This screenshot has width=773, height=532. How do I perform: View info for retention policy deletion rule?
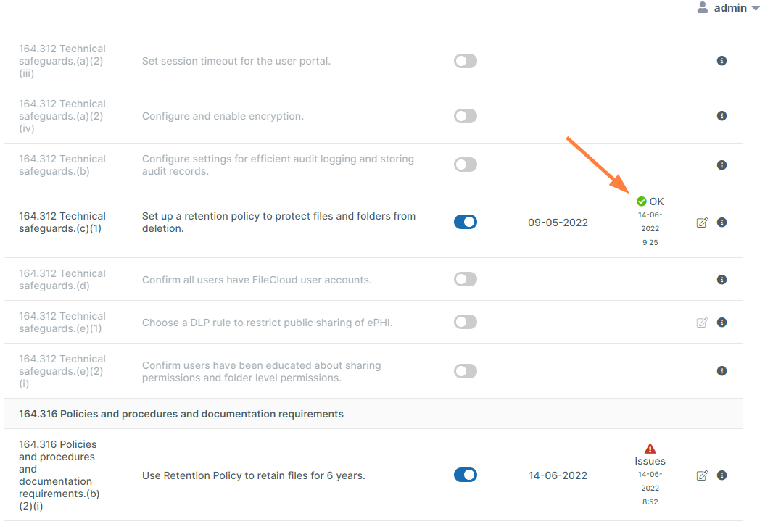[x=722, y=223]
